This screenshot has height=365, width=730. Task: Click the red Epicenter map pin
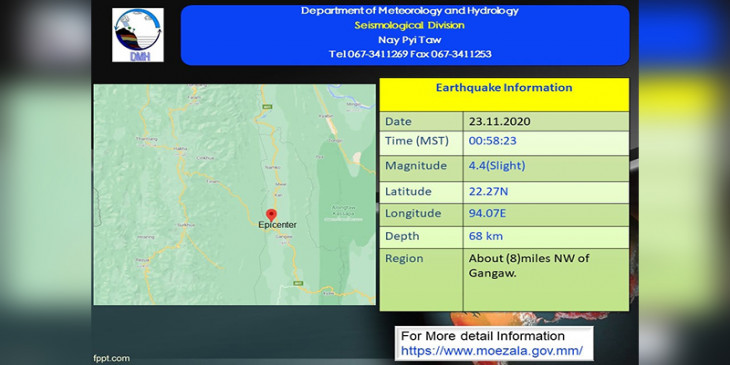click(271, 215)
